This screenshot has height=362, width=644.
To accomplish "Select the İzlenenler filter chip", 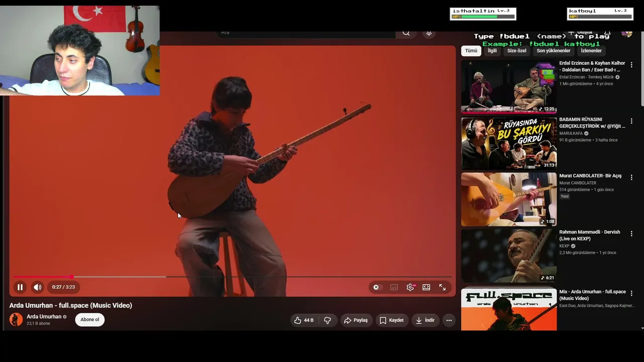I will (x=591, y=51).
